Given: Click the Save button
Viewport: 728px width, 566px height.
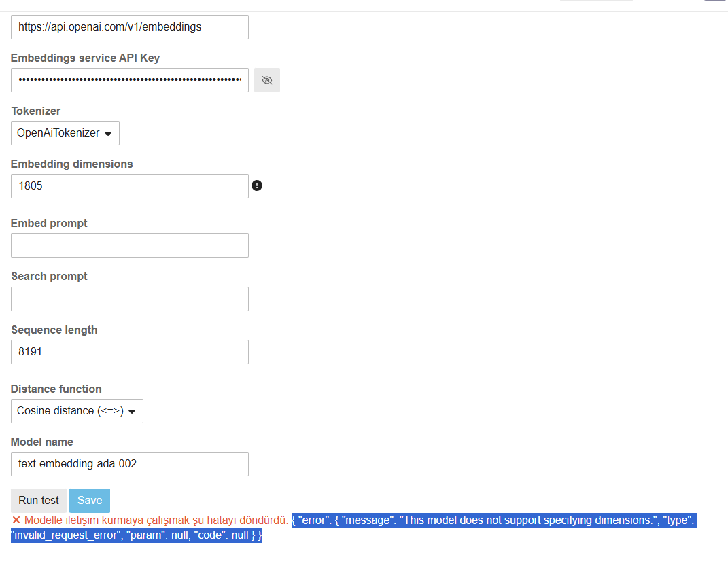Looking at the screenshot, I should 90,501.
